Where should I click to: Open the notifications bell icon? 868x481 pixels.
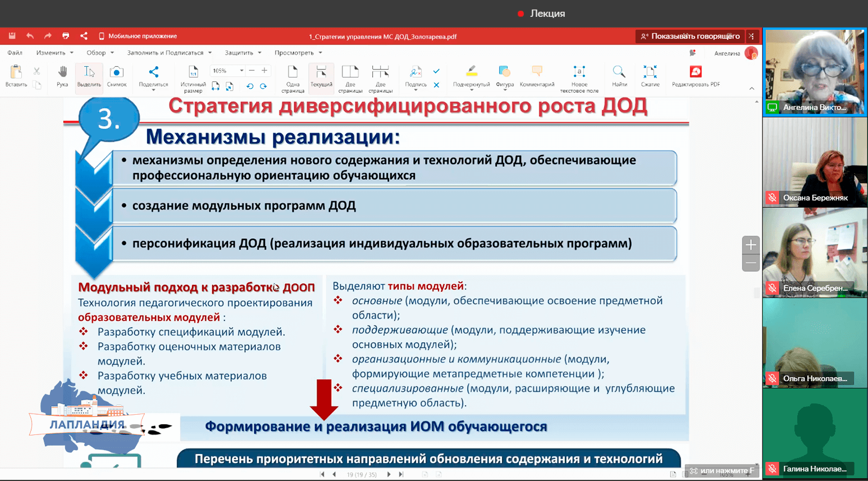692,53
